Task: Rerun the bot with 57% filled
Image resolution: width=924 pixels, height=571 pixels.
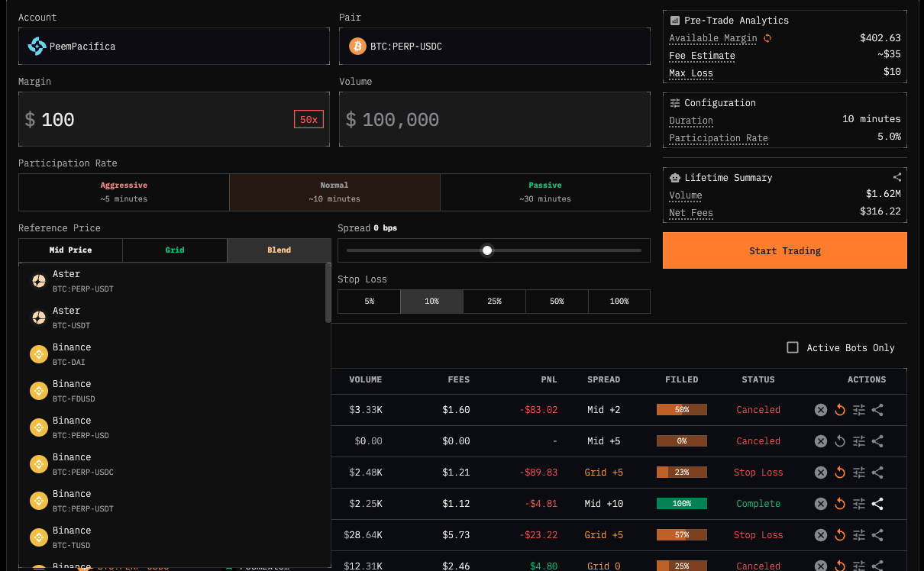Action: pos(839,535)
